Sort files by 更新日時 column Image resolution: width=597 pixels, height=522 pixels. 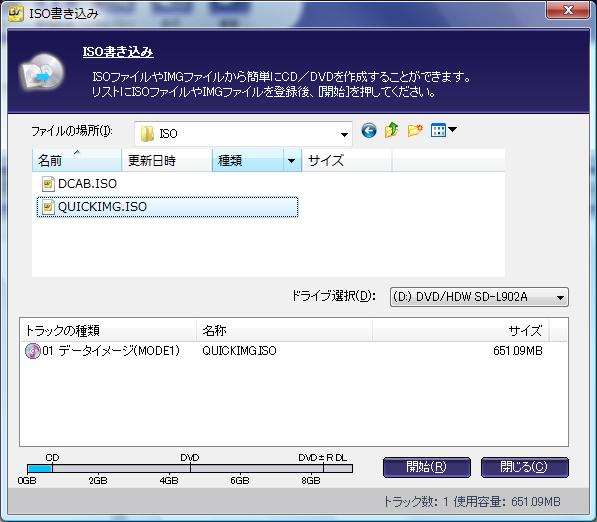click(167, 161)
